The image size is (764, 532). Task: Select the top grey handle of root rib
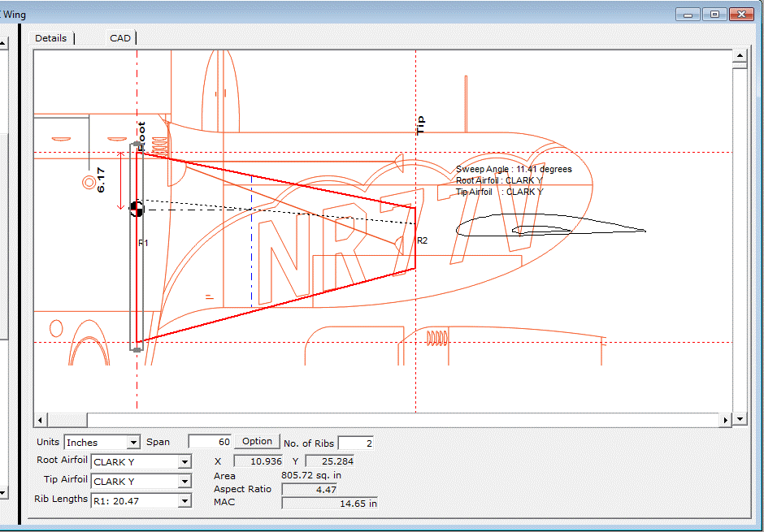137,146
